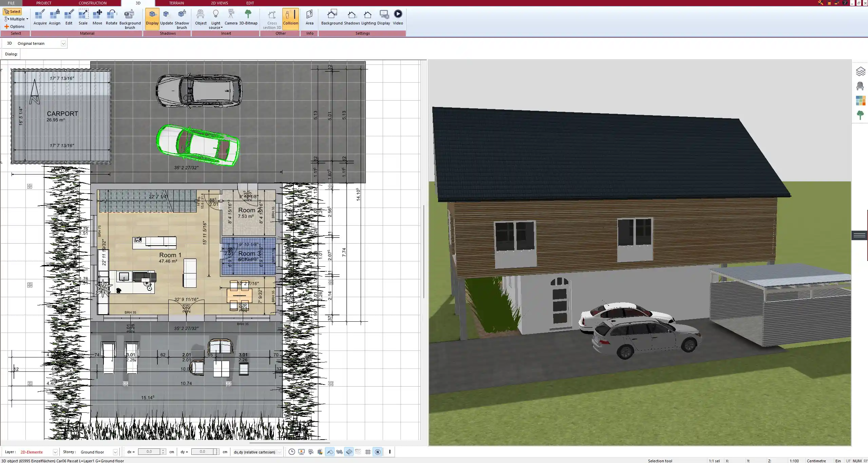Open the CONSTRUCTION ribbon tab
The image size is (868, 463).
click(92, 3)
